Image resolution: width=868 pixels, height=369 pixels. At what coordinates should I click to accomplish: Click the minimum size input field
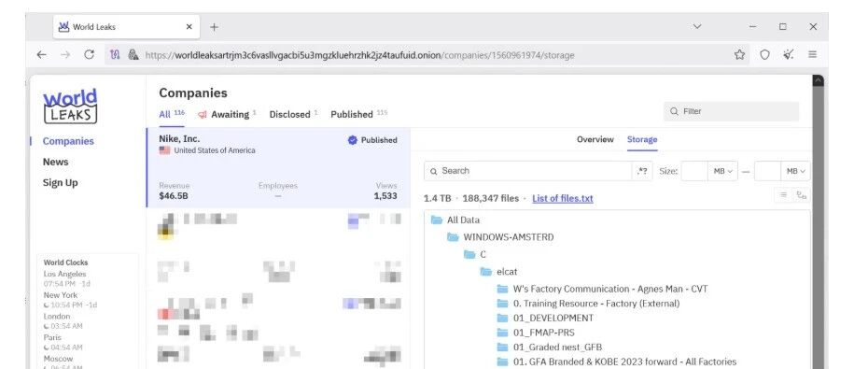(x=694, y=171)
